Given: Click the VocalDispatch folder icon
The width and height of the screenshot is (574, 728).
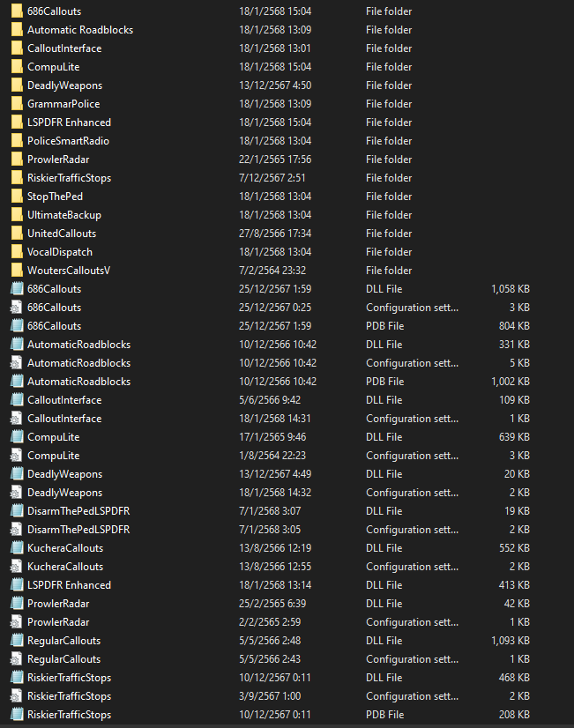Looking at the screenshot, I should (x=17, y=252).
